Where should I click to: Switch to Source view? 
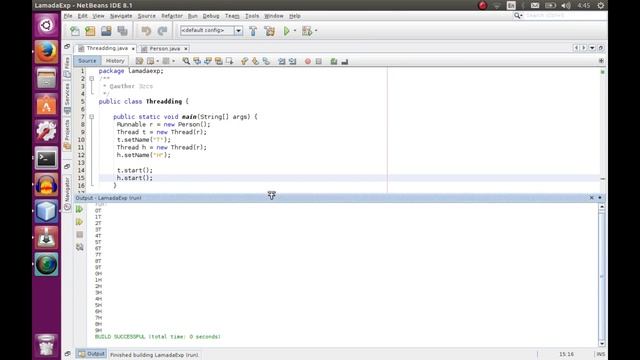click(87, 61)
